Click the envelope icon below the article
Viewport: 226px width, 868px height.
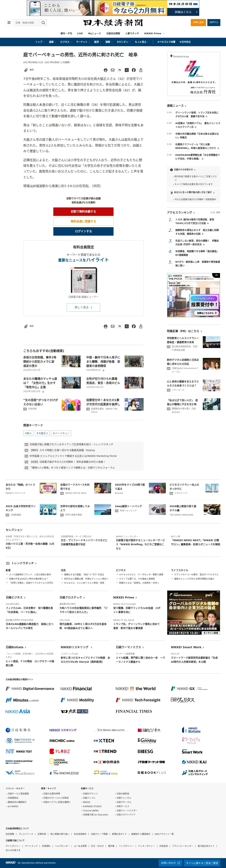point(113,326)
